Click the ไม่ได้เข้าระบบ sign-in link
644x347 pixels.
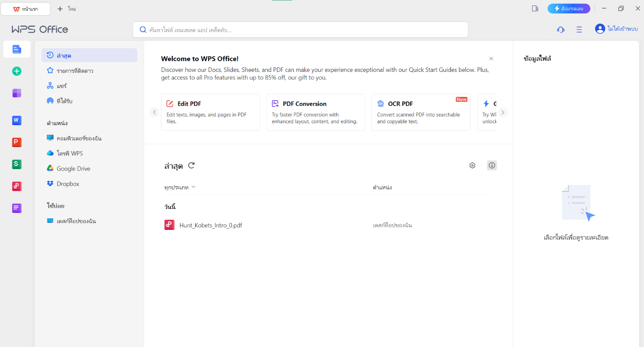622,29
